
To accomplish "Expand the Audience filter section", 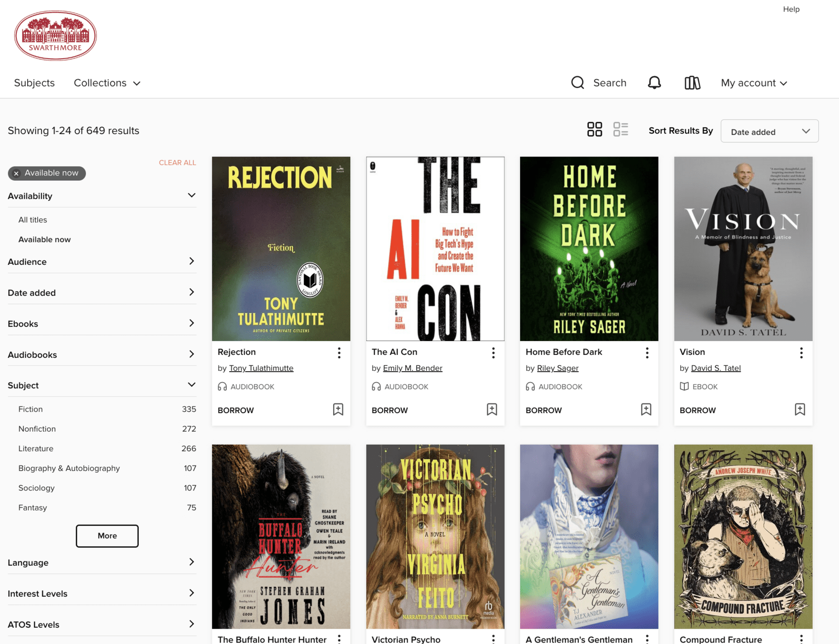I will tap(102, 261).
